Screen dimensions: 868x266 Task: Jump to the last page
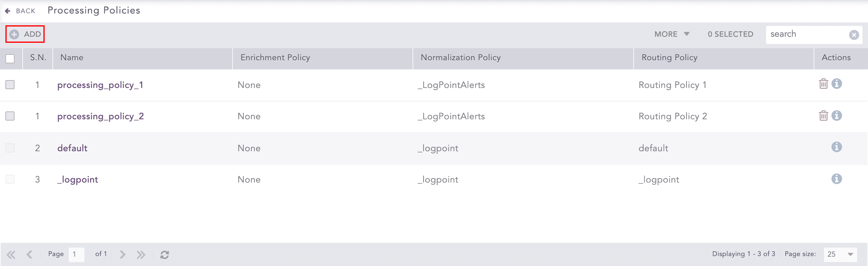pyautogui.click(x=141, y=255)
